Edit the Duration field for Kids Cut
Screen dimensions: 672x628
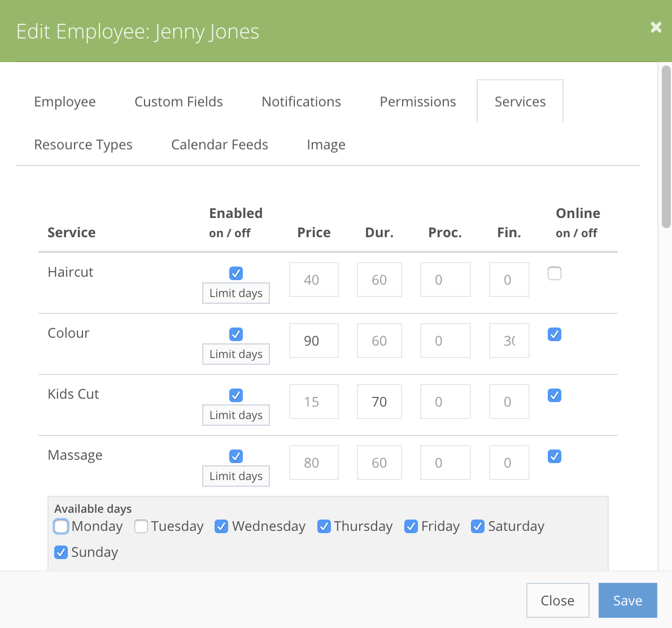(x=379, y=402)
